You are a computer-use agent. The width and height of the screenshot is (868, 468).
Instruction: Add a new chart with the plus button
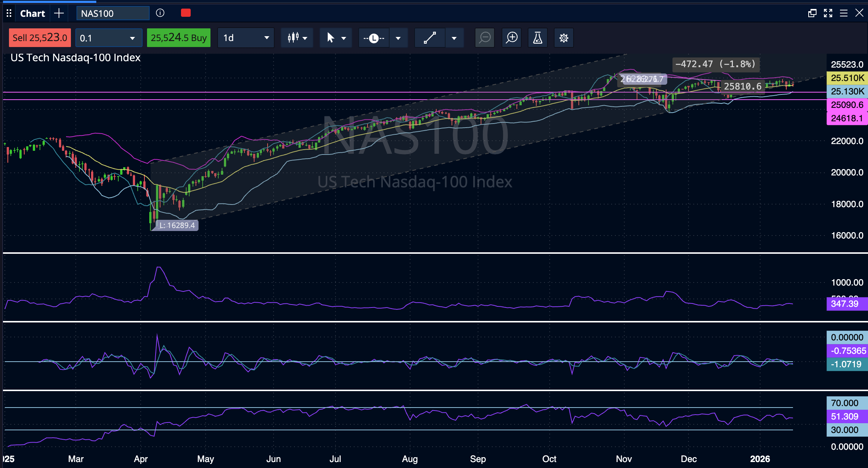(59, 13)
